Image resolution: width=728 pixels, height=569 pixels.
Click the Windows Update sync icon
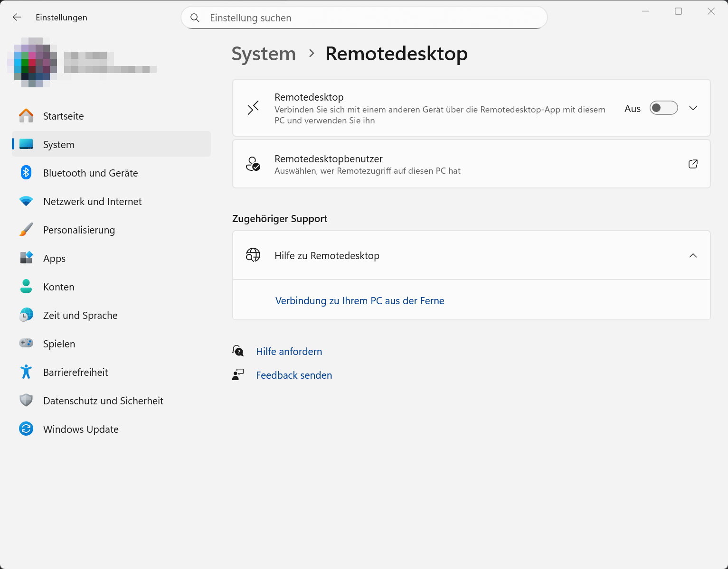pyautogui.click(x=26, y=429)
